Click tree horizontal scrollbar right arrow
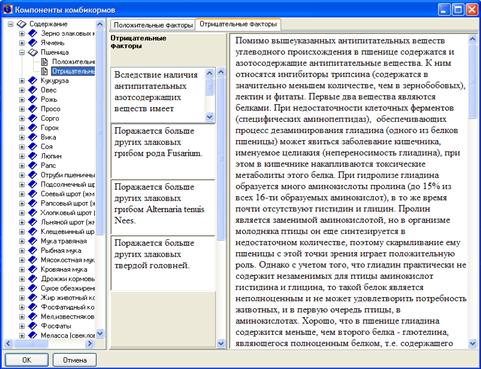Image resolution: width=481 pixels, height=369 pixels. point(89,343)
